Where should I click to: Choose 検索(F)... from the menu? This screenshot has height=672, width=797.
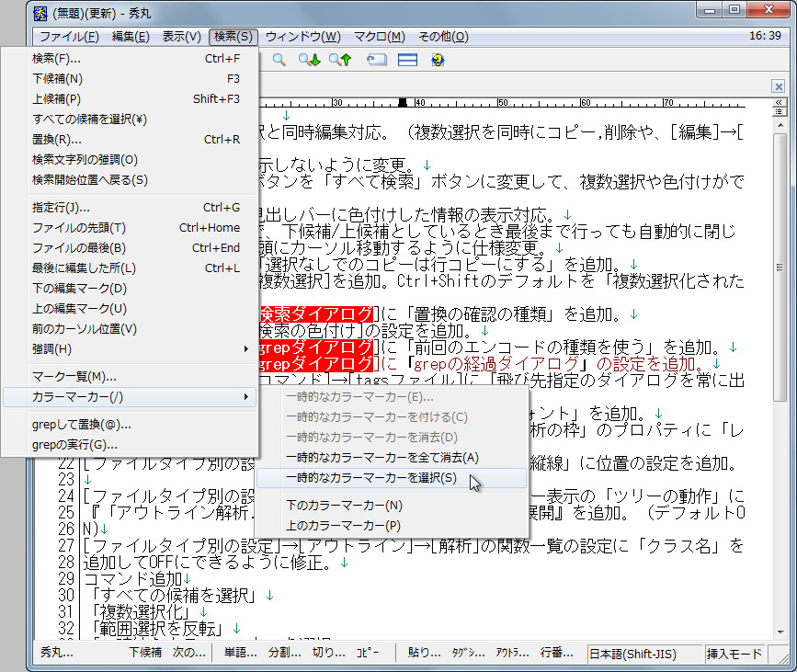[x=130, y=59]
